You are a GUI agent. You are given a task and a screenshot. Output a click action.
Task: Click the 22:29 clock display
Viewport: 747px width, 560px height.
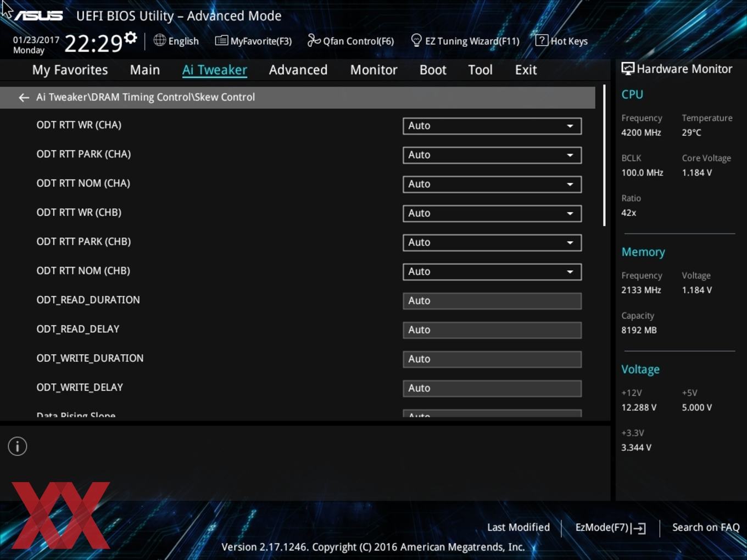pos(93,43)
